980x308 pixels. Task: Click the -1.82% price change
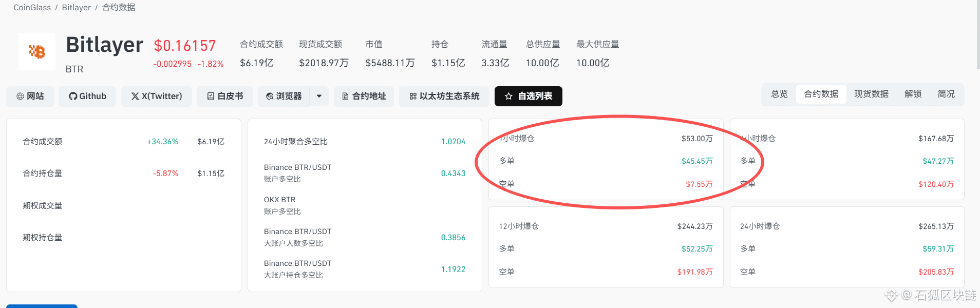point(211,64)
